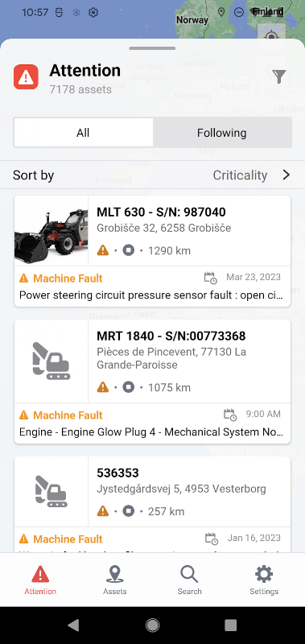Tap Android back navigation button
Screen dimensions: 305x644
pos(73,625)
